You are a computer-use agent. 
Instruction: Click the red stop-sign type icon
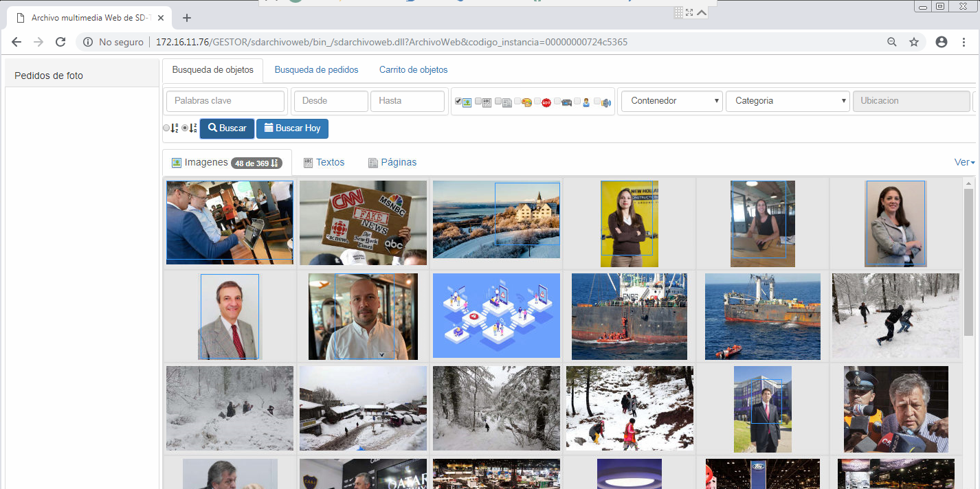[546, 103]
